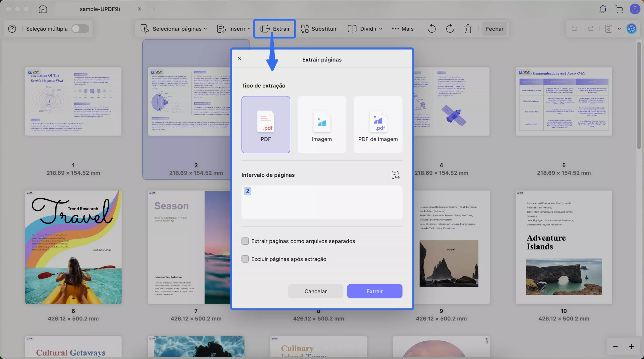Open the UPDF AI assistant icon
The width and height of the screenshot is (644, 359).
coord(631,29)
